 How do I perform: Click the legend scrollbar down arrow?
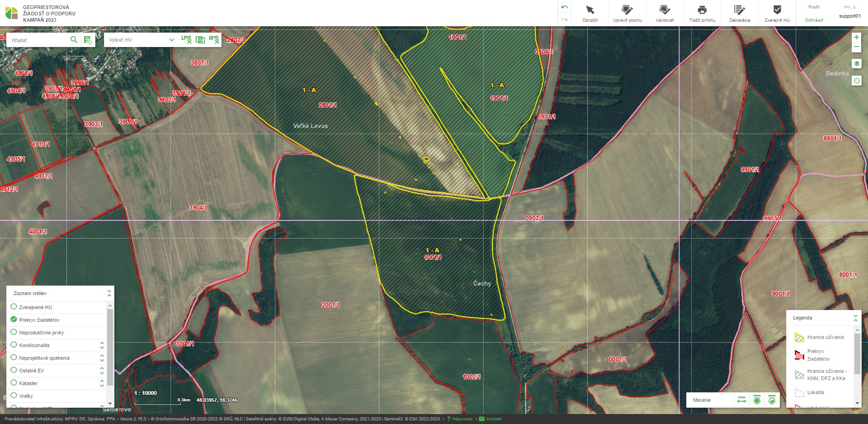[x=857, y=403]
